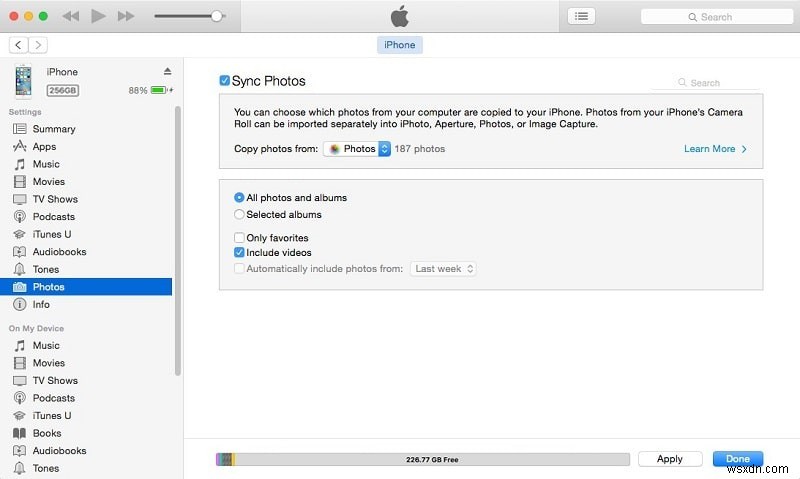Click the top-right Search field

click(716, 17)
